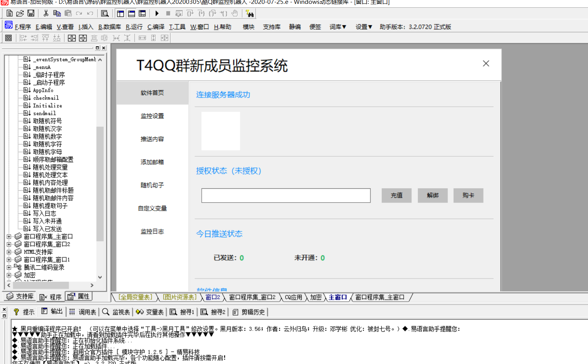Expand the HTML支持库 tree node
The height and width of the screenshot is (364, 588).
9,252
